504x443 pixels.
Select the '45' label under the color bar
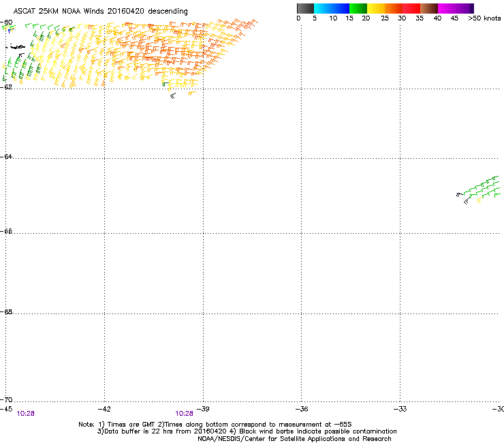click(x=454, y=18)
